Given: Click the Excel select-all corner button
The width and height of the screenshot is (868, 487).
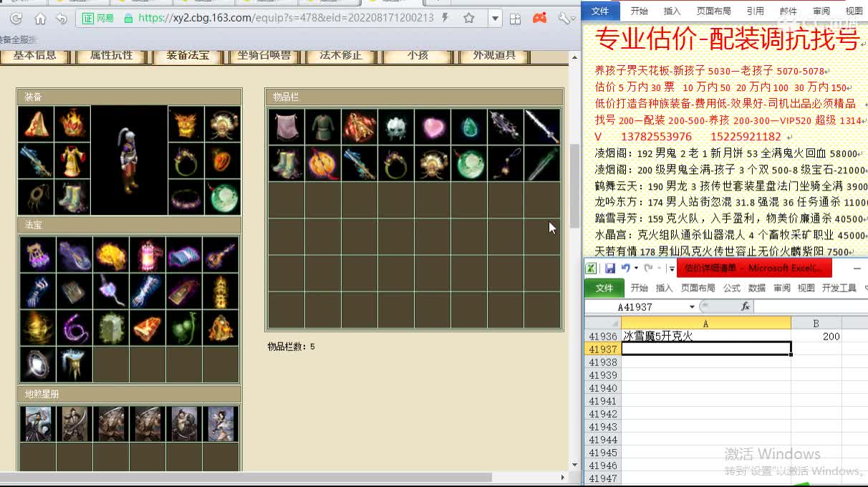Looking at the screenshot, I should point(602,324).
